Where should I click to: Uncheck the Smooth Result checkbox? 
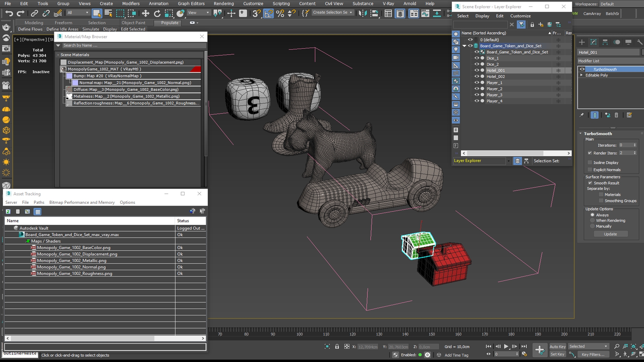(x=590, y=183)
